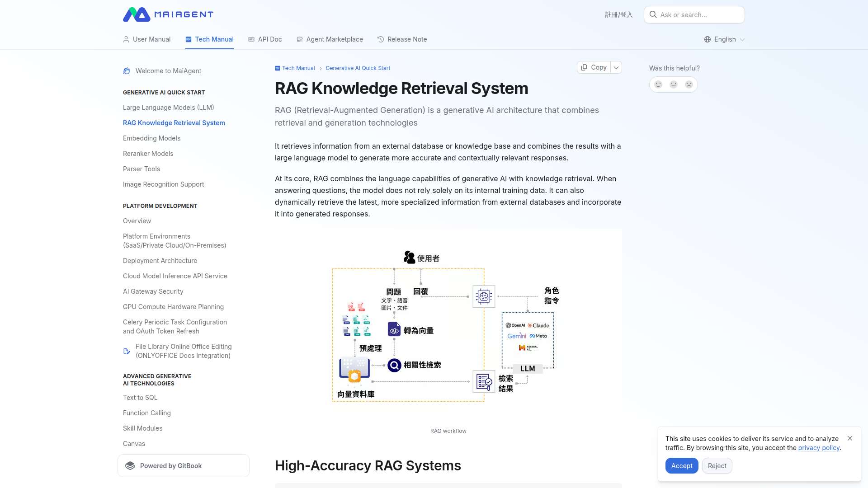This screenshot has height=488, width=868.
Task: Click the Tech Manual breadcrumb icon
Action: coord(278,68)
